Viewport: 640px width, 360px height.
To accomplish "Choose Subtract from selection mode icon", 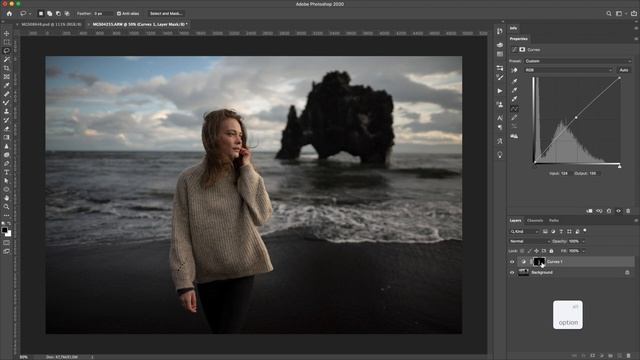I will [58, 13].
